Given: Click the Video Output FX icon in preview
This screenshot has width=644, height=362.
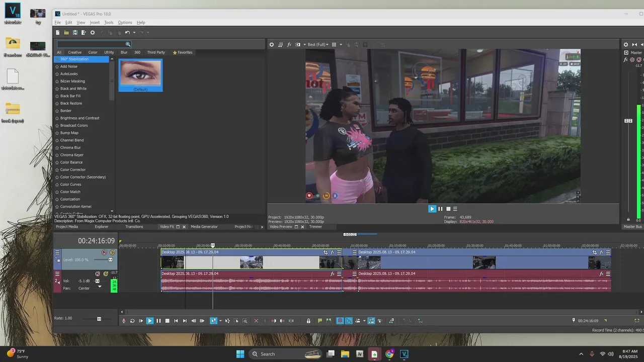Looking at the screenshot, I should point(289,45).
